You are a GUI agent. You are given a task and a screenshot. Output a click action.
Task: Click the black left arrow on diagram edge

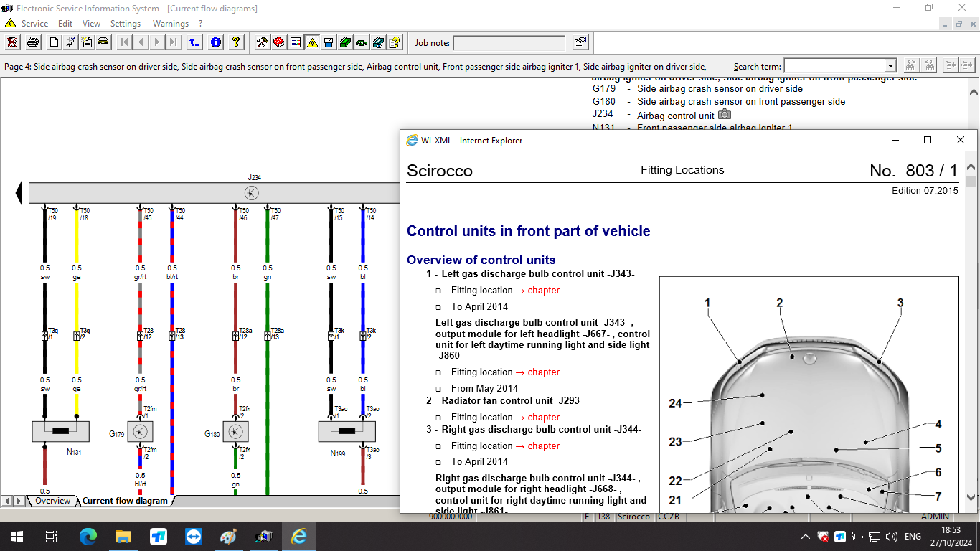click(x=19, y=192)
